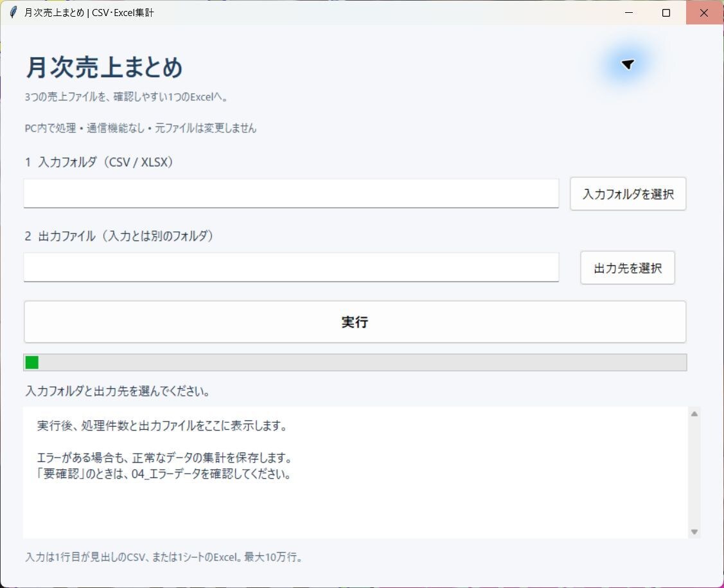Image resolution: width=724 pixels, height=588 pixels.
Task: Run the aggregation with 実行 button
Action: [x=355, y=322]
